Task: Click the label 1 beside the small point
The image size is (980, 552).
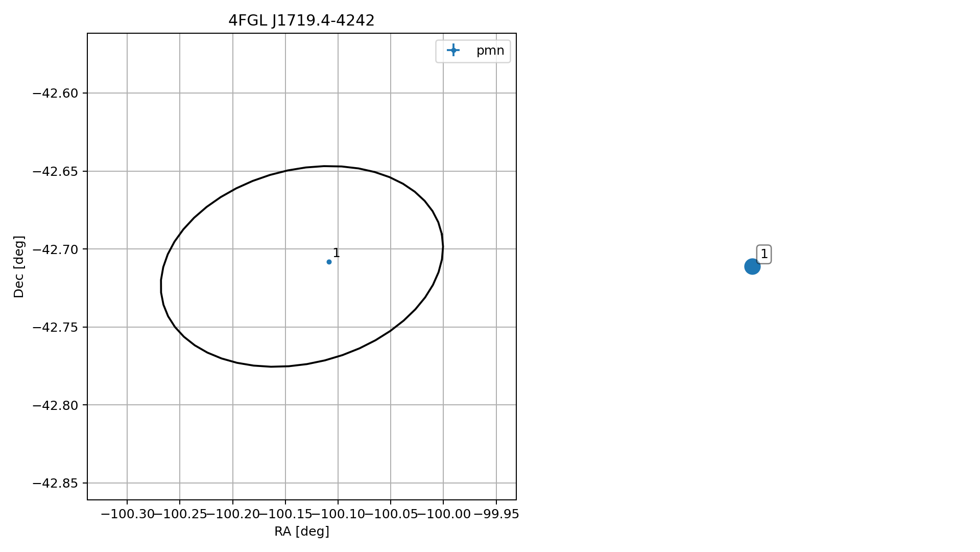Action: tap(336, 253)
